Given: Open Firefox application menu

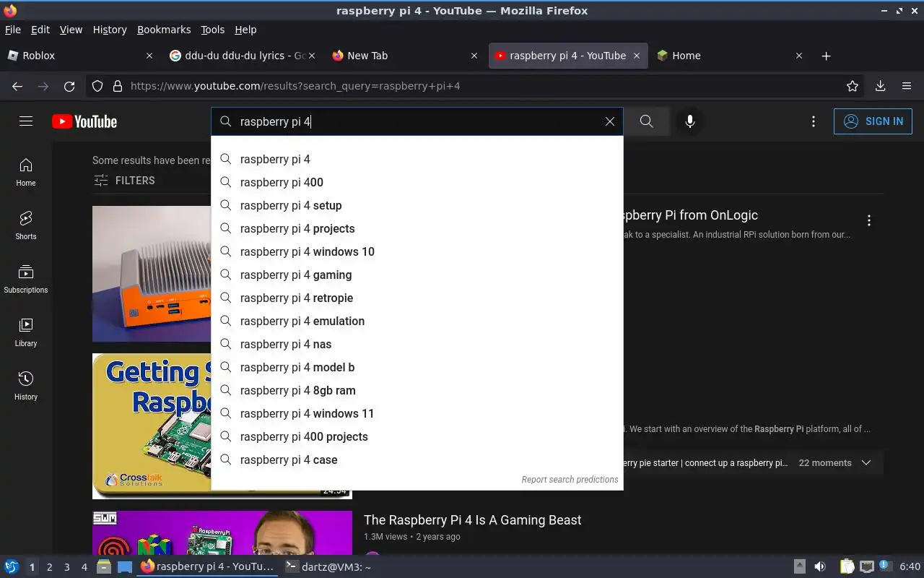Looking at the screenshot, I should (x=907, y=86).
